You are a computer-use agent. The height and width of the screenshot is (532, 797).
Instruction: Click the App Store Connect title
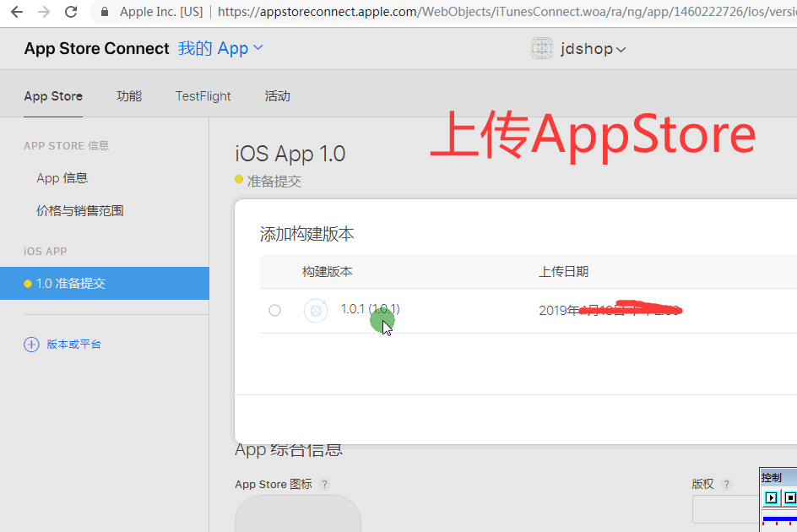tap(96, 48)
